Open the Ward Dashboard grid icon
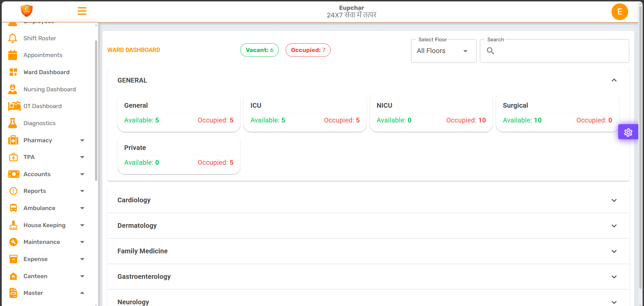 point(13,72)
